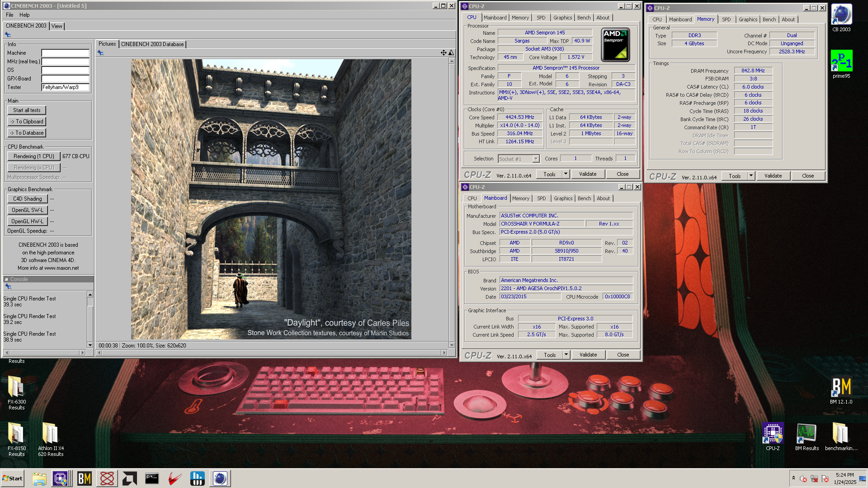This screenshot has width=868, height=488.
Task: Click the Machine input field
Action: (x=65, y=53)
